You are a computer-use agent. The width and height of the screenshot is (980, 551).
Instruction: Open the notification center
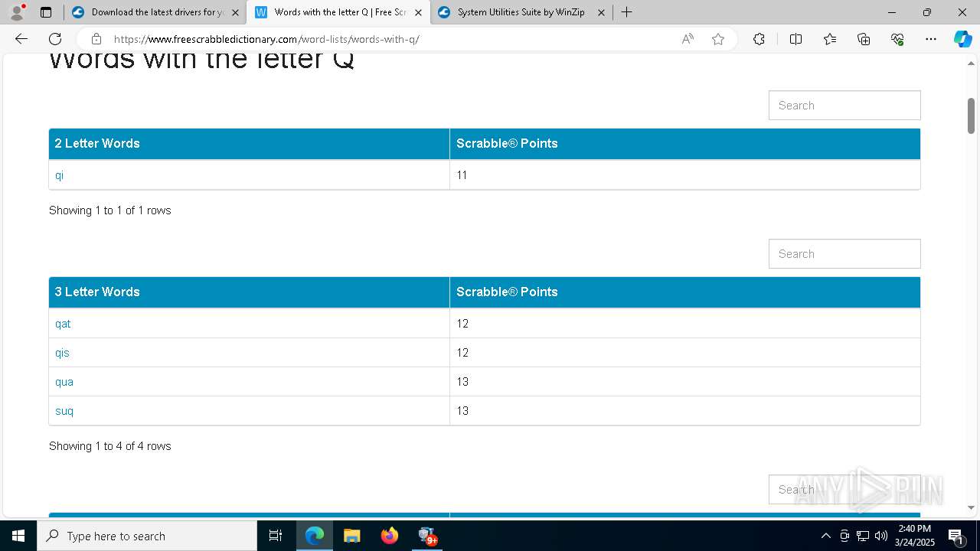955,536
